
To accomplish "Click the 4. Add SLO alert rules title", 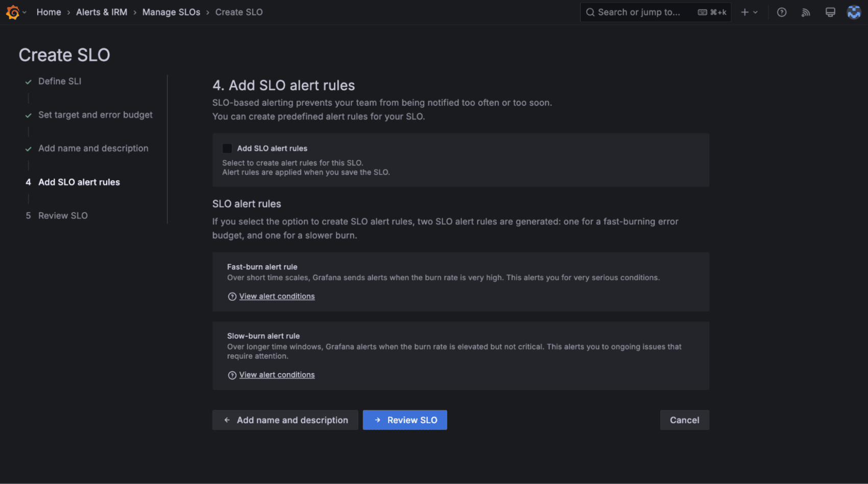I will (x=283, y=85).
